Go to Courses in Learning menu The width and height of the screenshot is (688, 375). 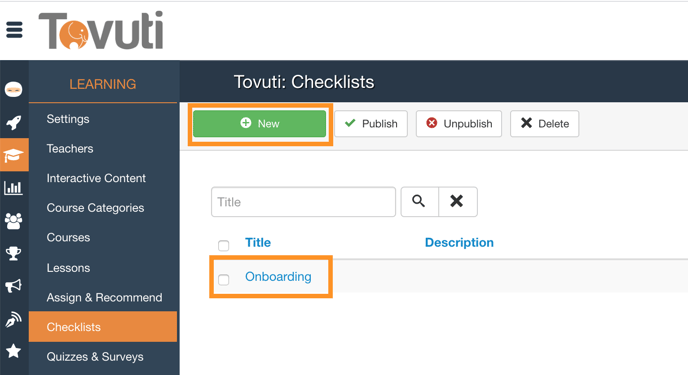point(68,237)
